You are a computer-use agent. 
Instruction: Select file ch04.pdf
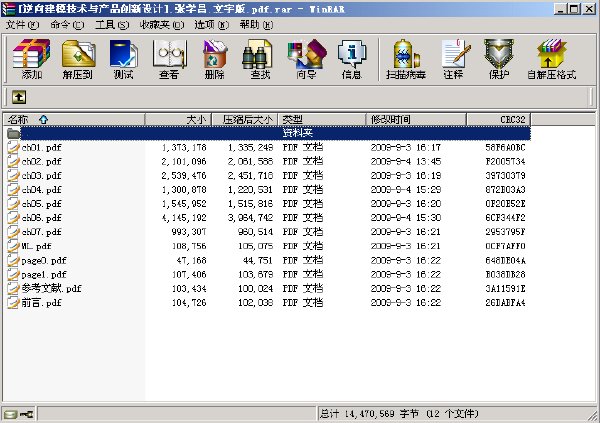(x=41, y=190)
